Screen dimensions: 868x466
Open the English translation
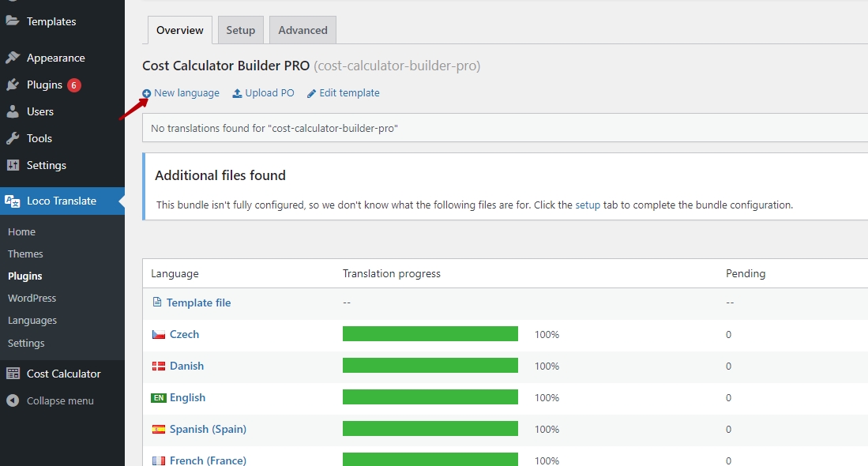[188, 397]
